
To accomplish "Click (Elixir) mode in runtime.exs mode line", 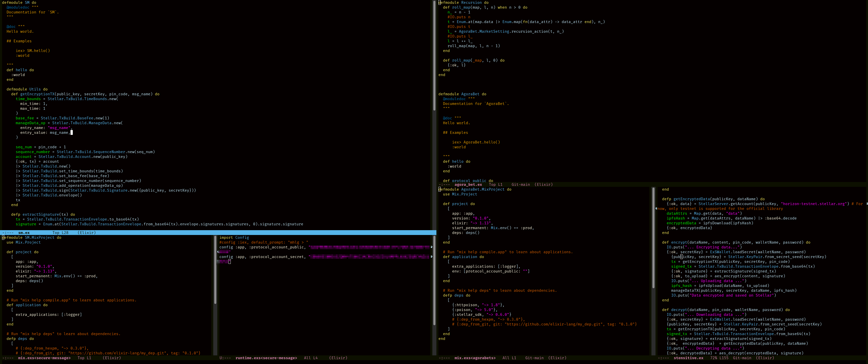I will [338, 358].
